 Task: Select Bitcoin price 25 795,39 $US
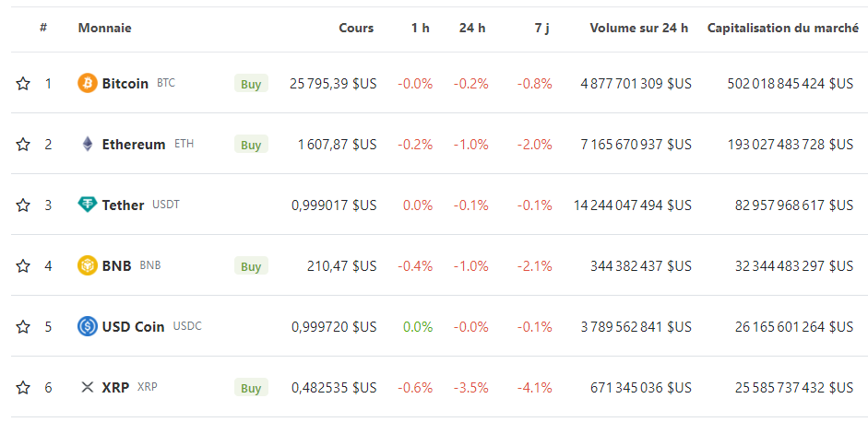[x=333, y=84]
